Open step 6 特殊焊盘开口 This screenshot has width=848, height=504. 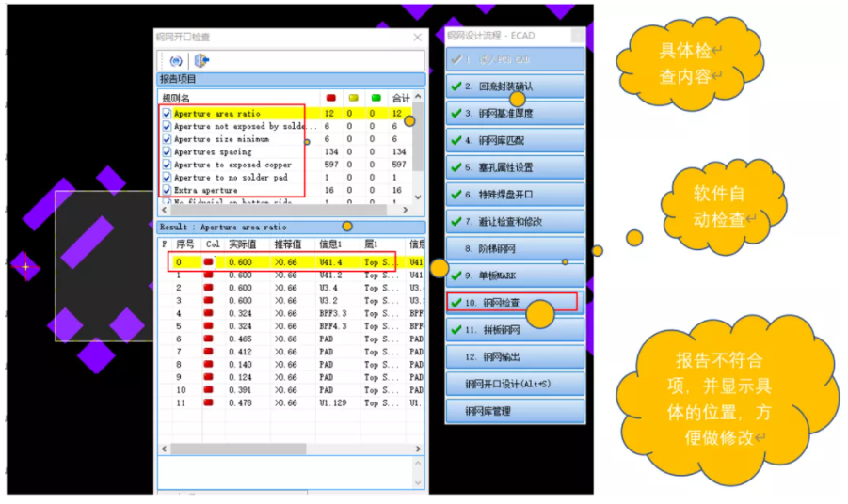(x=515, y=195)
